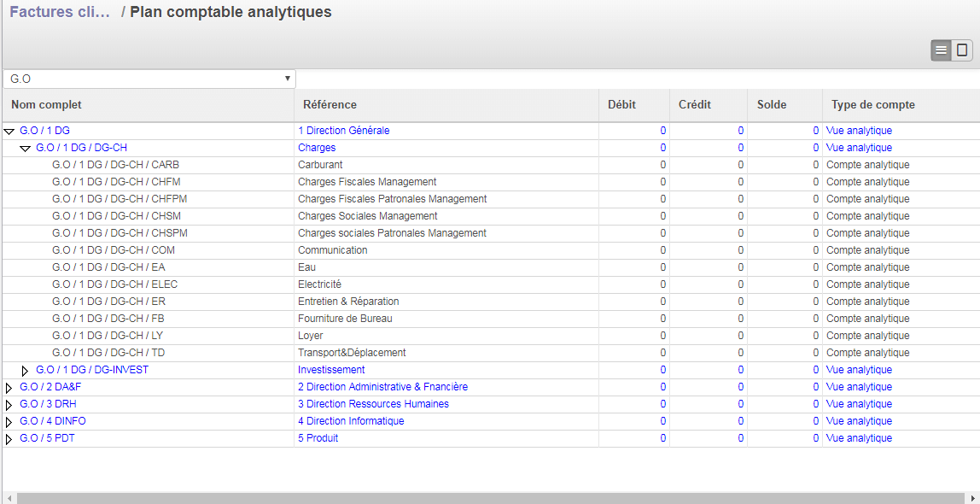Viewport: 980px width, 504px height.
Task: Collapse the G.O / 1 DG / DG-CH node
Action: (x=25, y=148)
